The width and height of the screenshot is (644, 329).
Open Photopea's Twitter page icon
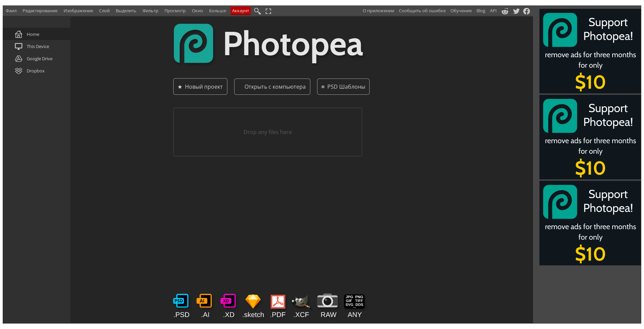[516, 11]
